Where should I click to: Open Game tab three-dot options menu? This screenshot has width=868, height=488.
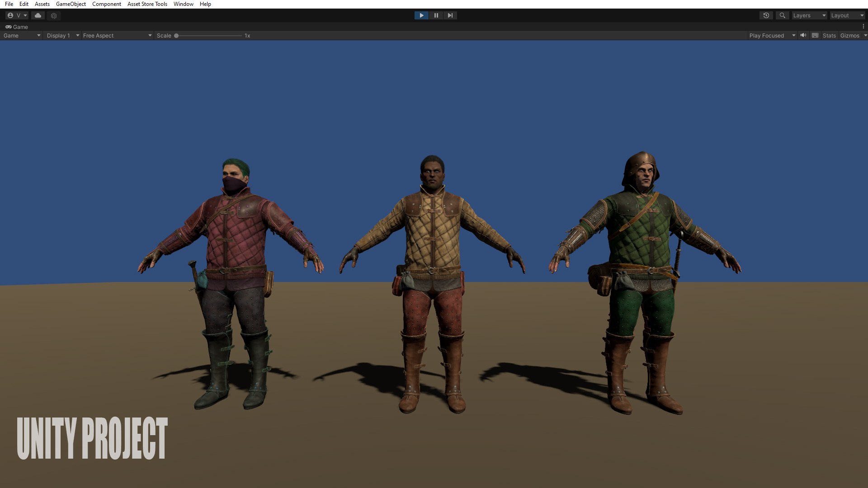(863, 27)
